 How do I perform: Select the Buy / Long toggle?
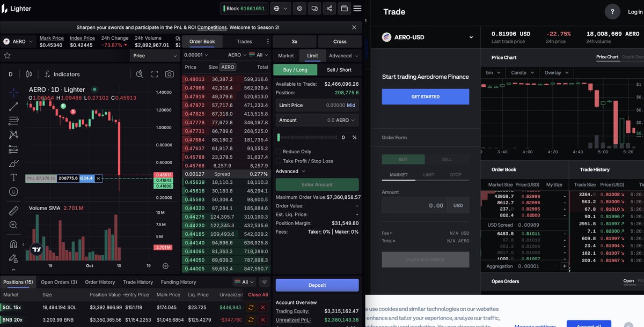[295, 70]
